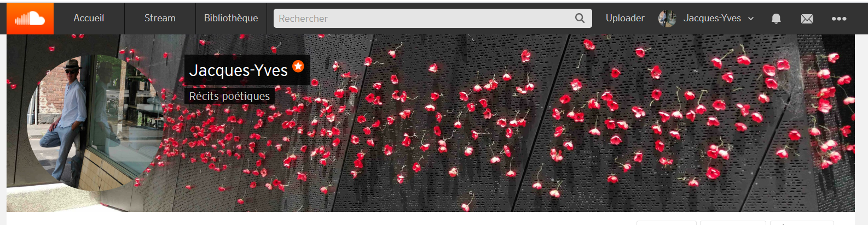Expand the chevron beside Jacques-Yves username
Image resolution: width=868 pixels, height=225 pixels.
[751, 19]
